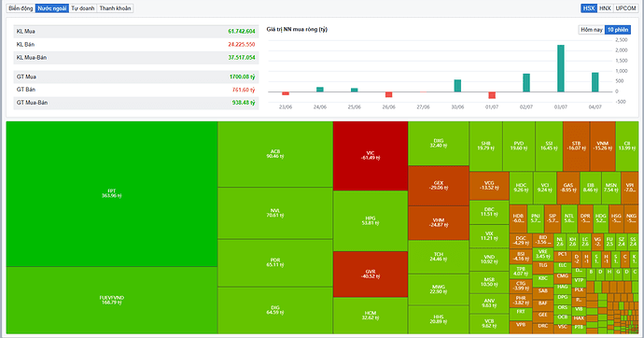Click the GVR red tile
The image size is (644, 338).
(x=370, y=274)
